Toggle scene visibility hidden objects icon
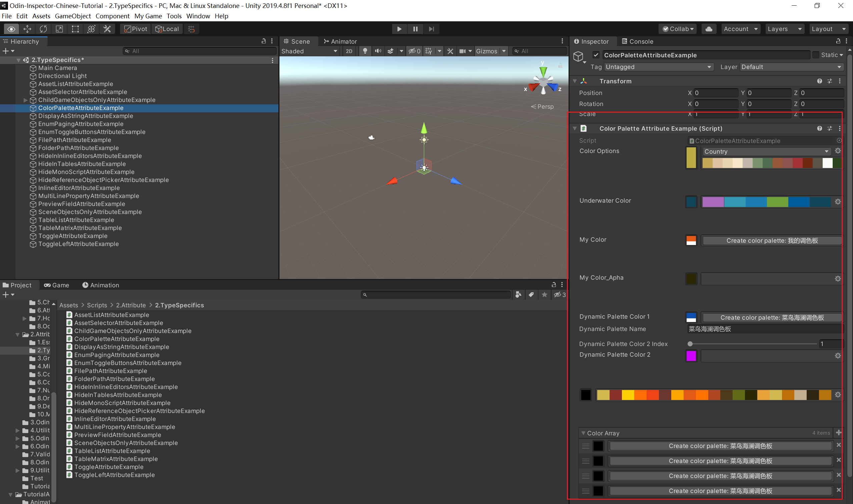The image size is (853, 504). pyautogui.click(x=414, y=51)
